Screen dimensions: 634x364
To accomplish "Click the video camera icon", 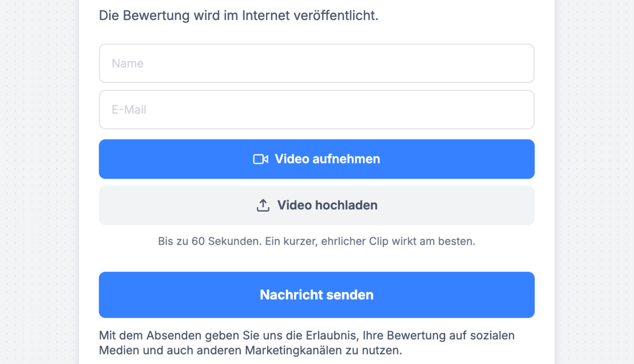I will 260,159.
